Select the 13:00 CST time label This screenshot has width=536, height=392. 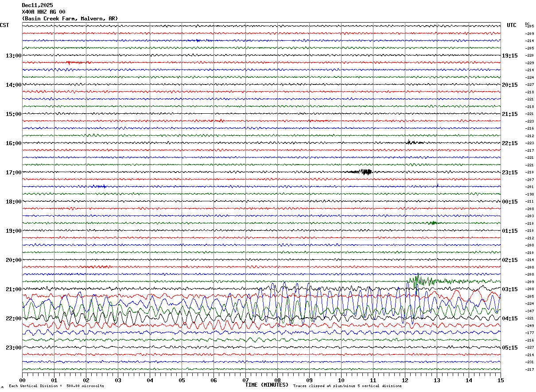(x=13, y=56)
